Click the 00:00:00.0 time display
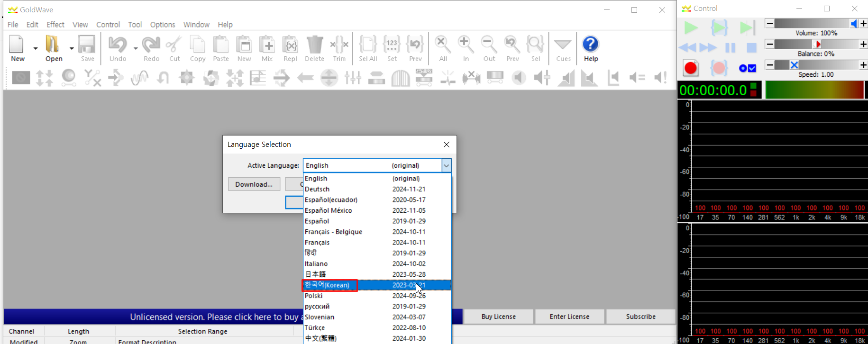Image resolution: width=868 pixels, height=344 pixels. [713, 90]
